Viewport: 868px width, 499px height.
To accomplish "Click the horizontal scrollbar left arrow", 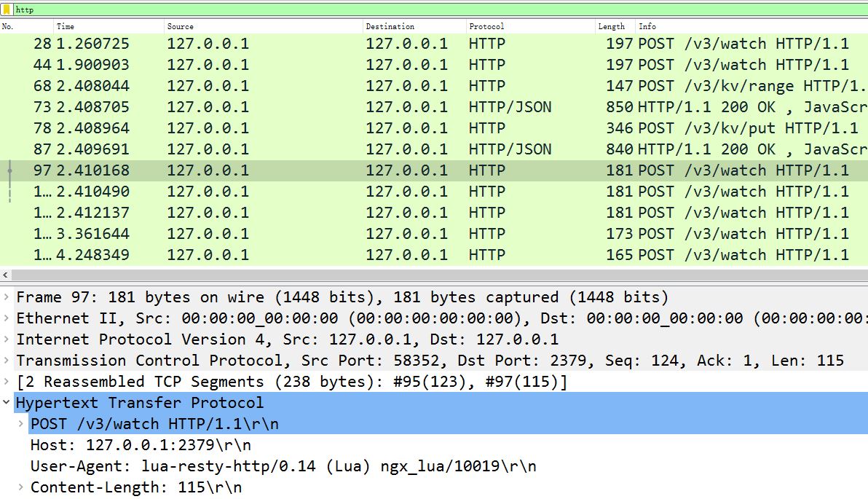I will (x=6, y=275).
